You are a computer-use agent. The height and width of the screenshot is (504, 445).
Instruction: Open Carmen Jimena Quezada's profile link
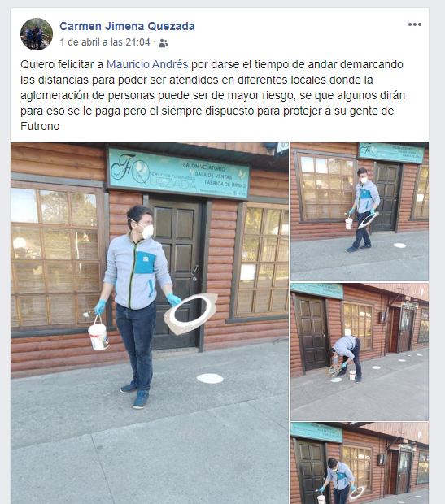pyautogui.click(x=127, y=26)
